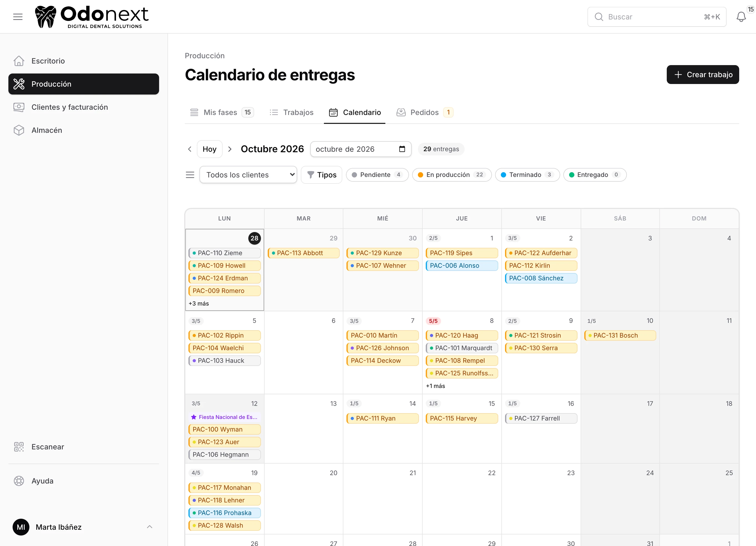
Task: Click 5/5 capacity badge on day 8
Action: [433, 321]
